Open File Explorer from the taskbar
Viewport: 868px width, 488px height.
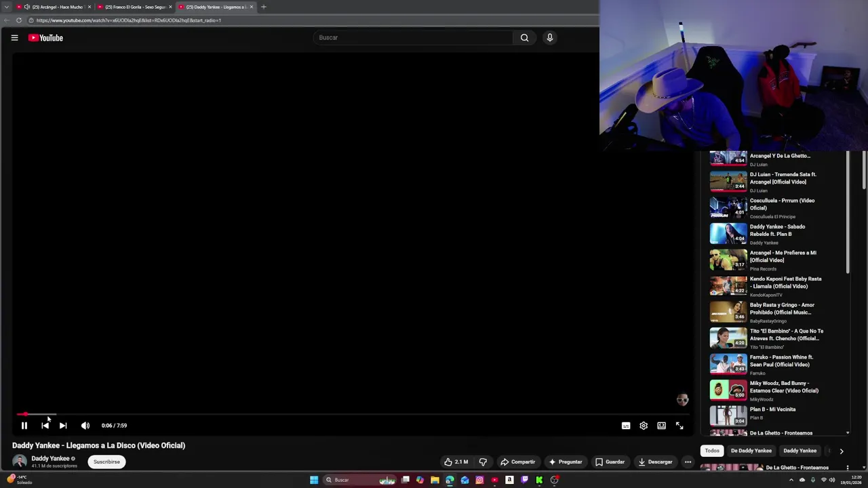435,480
